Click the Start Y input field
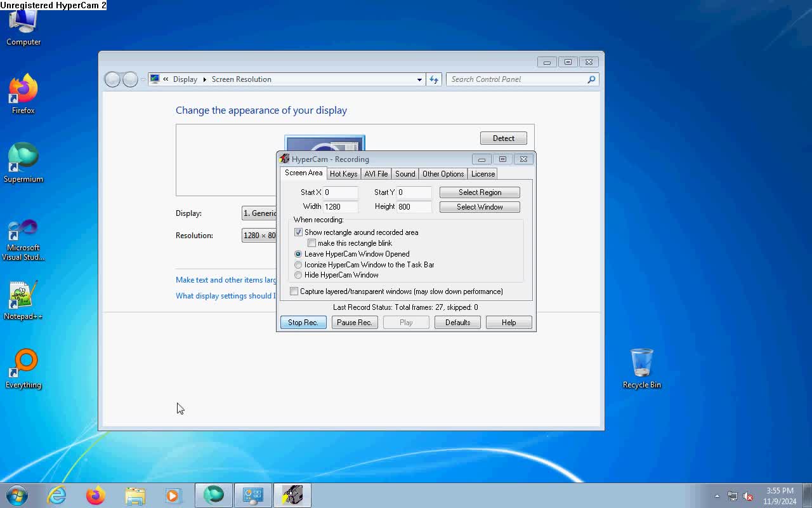This screenshot has height=508, width=812. (414, 192)
